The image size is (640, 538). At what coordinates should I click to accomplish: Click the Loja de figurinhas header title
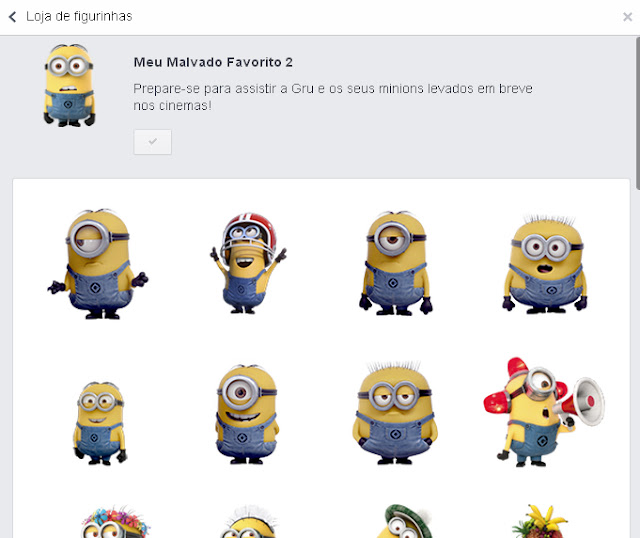click(79, 16)
